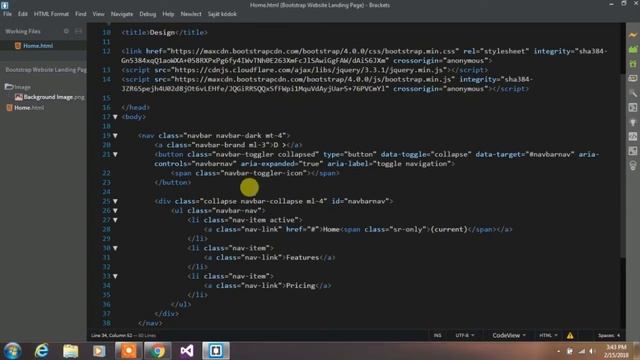
Task: Open the File menu
Action: click(7, 14)
